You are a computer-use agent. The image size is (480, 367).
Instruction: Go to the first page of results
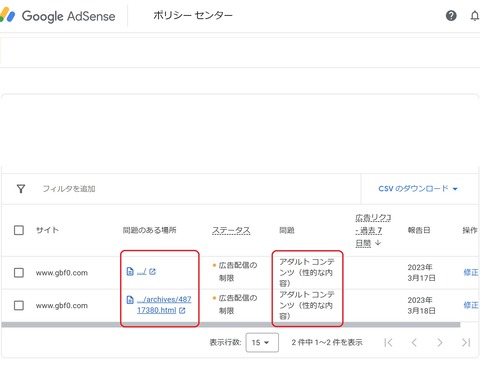click(388, 342)
